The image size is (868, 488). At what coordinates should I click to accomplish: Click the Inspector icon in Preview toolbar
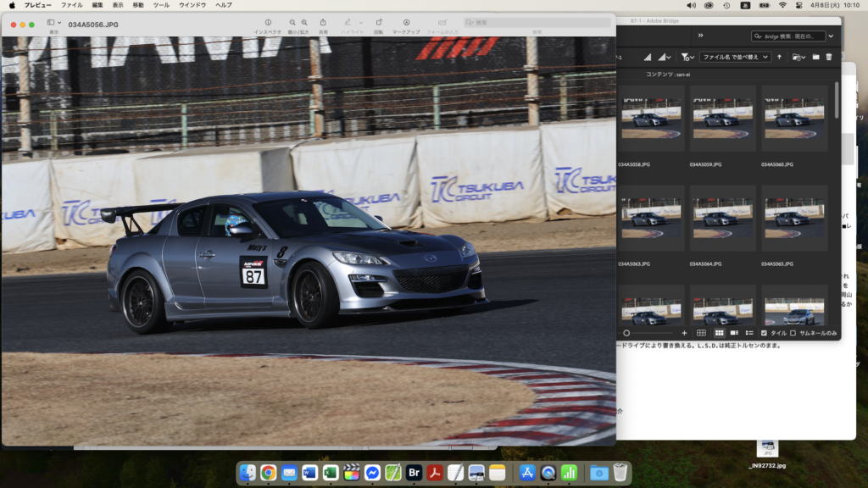pos(268,23)
